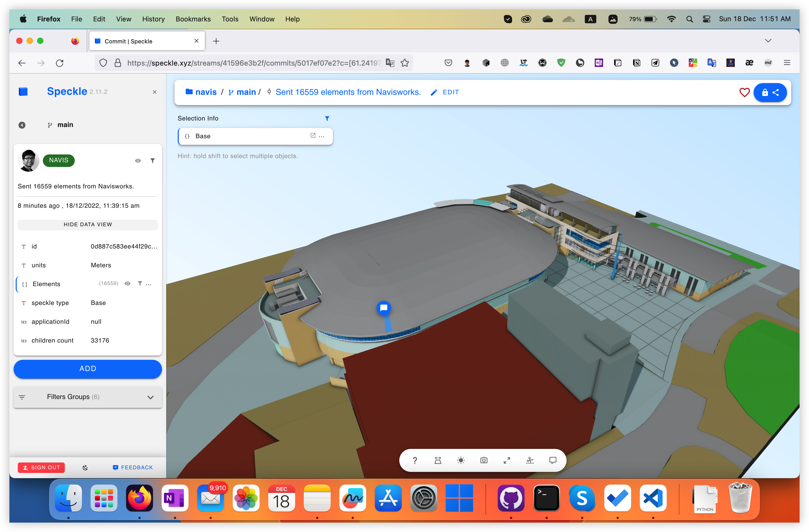Click the comment bubble icon in viewer toolbar
This screenshot has width=809, height=532.
point(553,460)
